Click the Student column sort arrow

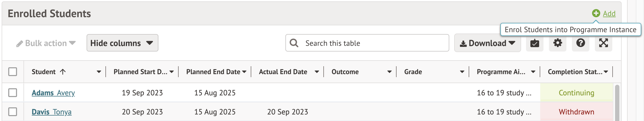coord(63,72)
